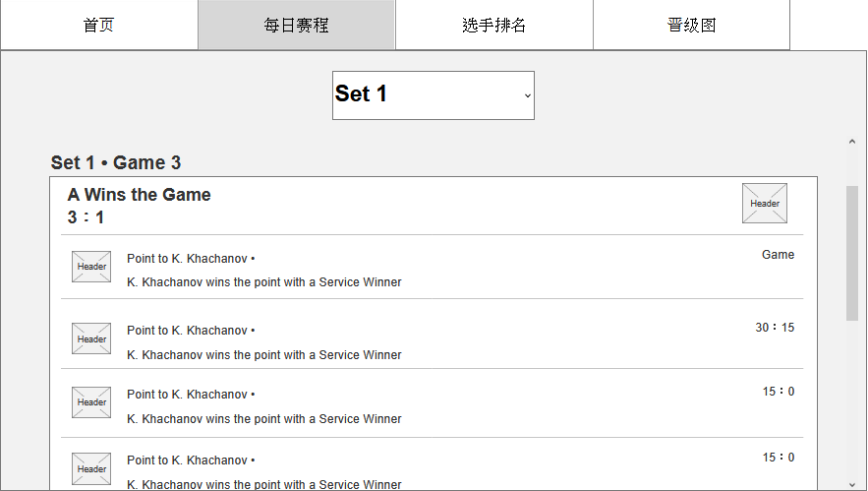Click player Header image in the Game row
This screenshot has height=491, width=868.
click(x=91, y=267)
